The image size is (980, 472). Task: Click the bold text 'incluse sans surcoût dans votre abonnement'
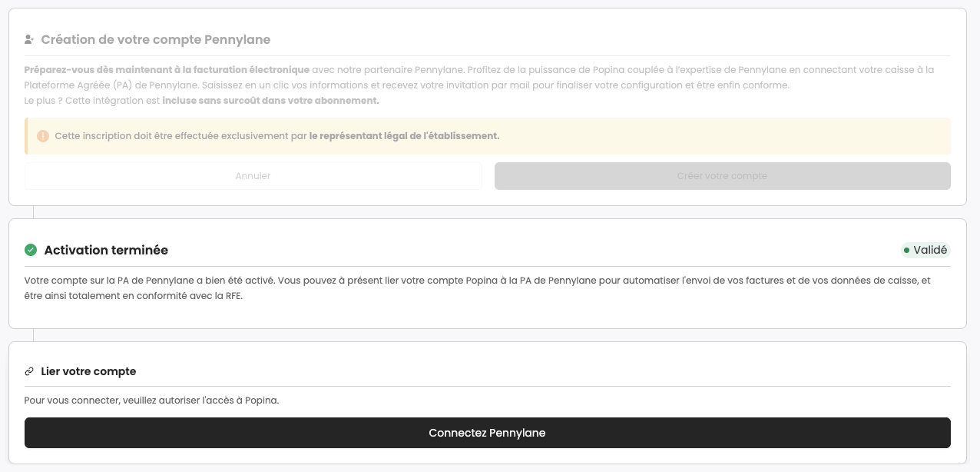point(270,101)
